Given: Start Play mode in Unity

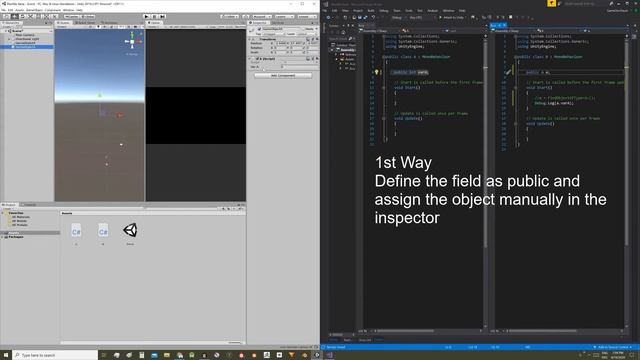Looking at the screenshot, I should click(147, 16).
